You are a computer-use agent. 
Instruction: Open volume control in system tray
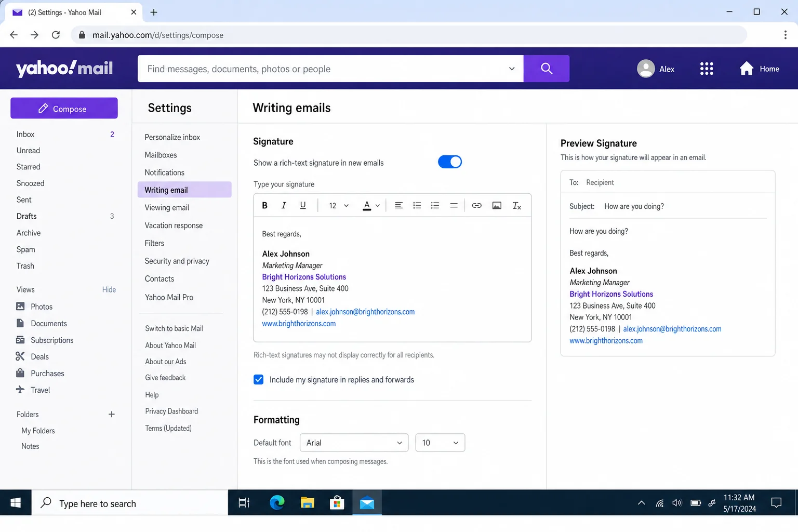click(677, 502)
